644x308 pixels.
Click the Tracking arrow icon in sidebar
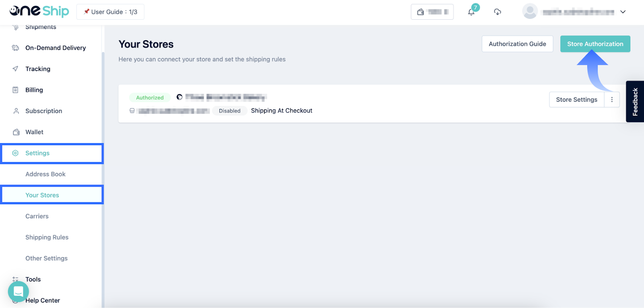15,69
